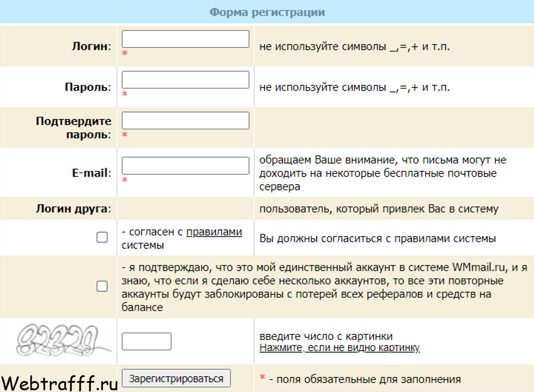Tick the single-account confirmation checkbox
Image resolution: width=534 pixels, height=392 pixels.
[102, 286]
